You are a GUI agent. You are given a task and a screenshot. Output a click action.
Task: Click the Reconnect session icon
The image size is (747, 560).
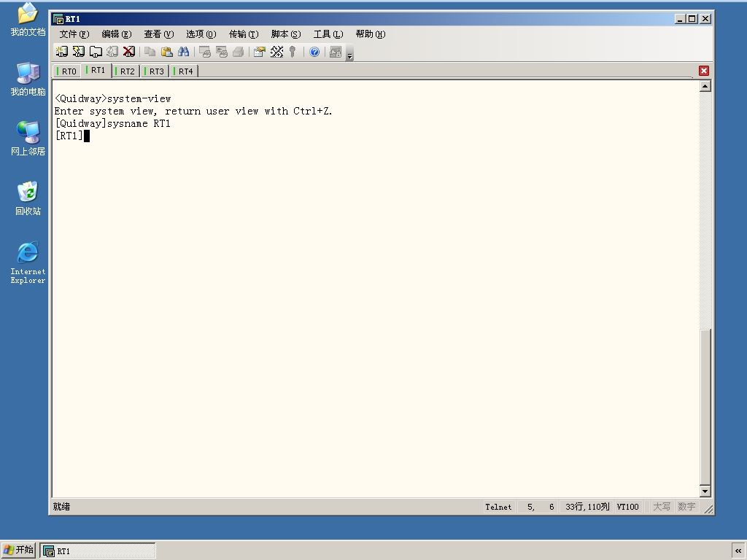click(112, 52)
